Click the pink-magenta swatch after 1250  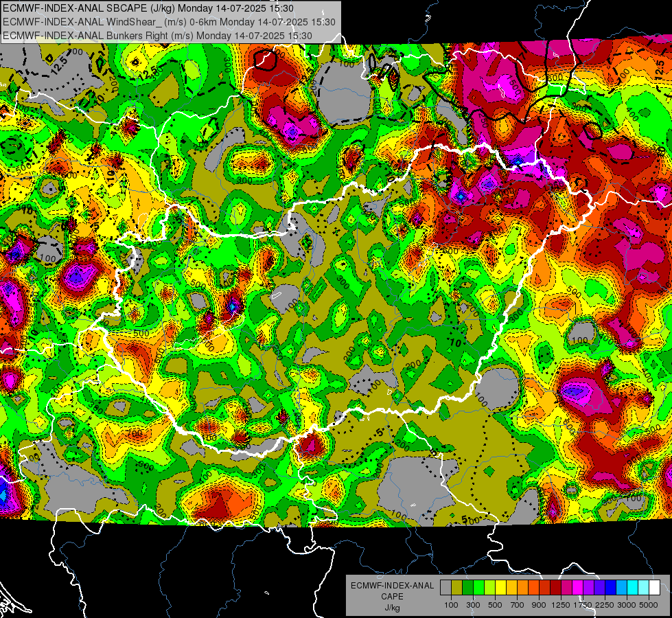click(x=566, y=588)
